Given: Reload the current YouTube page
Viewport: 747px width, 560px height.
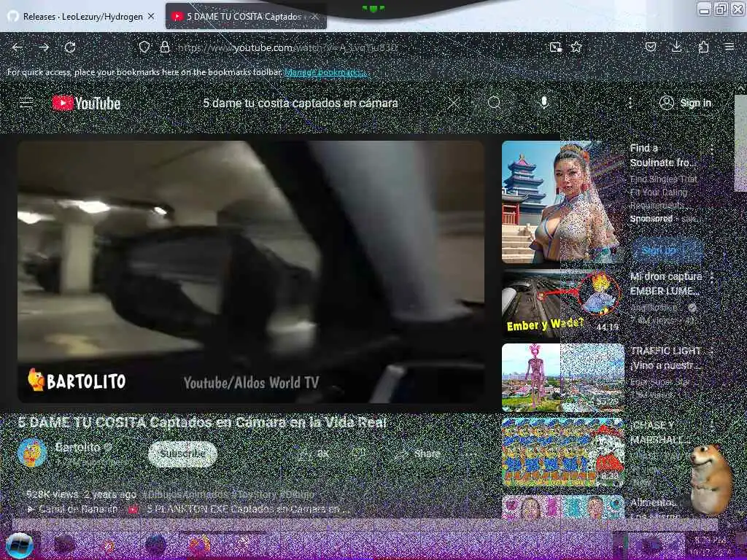Looking at the screenshot, I should (x=70, y=47).
